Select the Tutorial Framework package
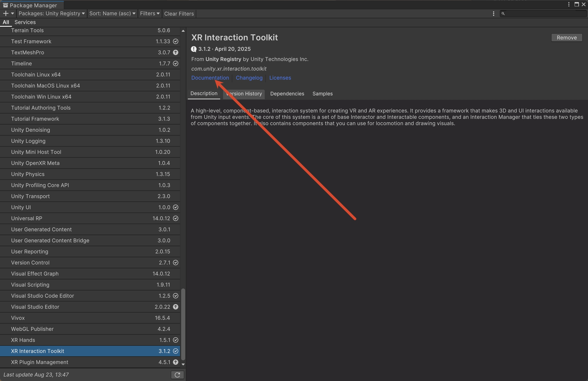588x381 pixels. [90, 119]
